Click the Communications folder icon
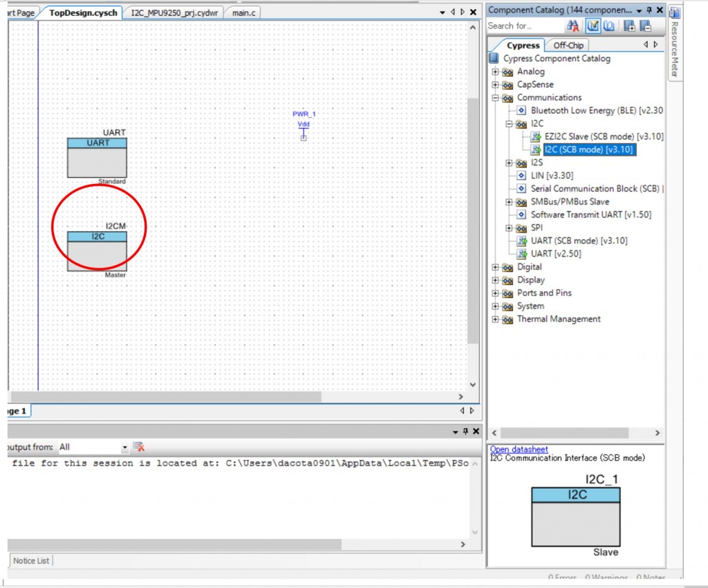708x588 pixels. tap(507, 98)
